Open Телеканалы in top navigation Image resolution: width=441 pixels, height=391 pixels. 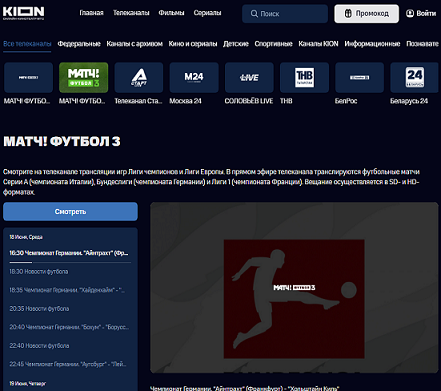click(x=131, y=13)
